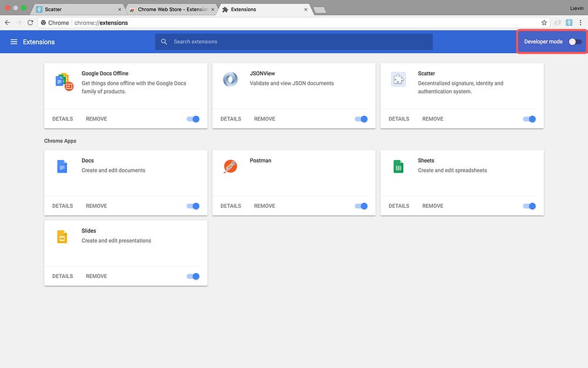The width and height of the screenshot is (588, 368).
Task: Disable the Sheets app toggle
Action: point(529,206)
